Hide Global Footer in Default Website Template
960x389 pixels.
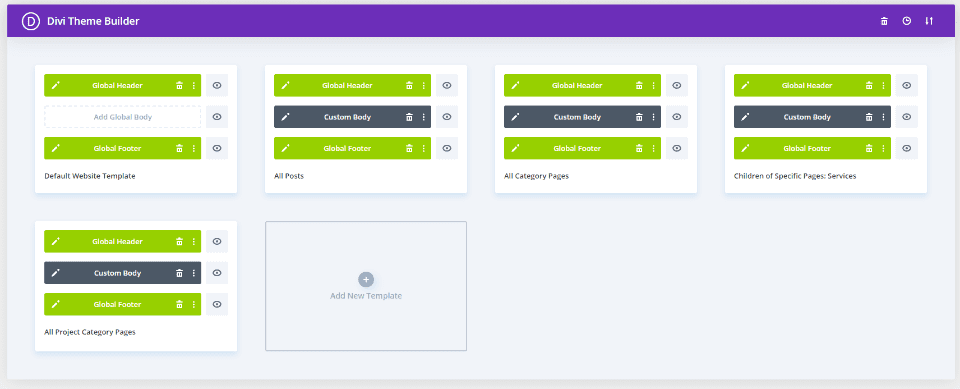217,148
